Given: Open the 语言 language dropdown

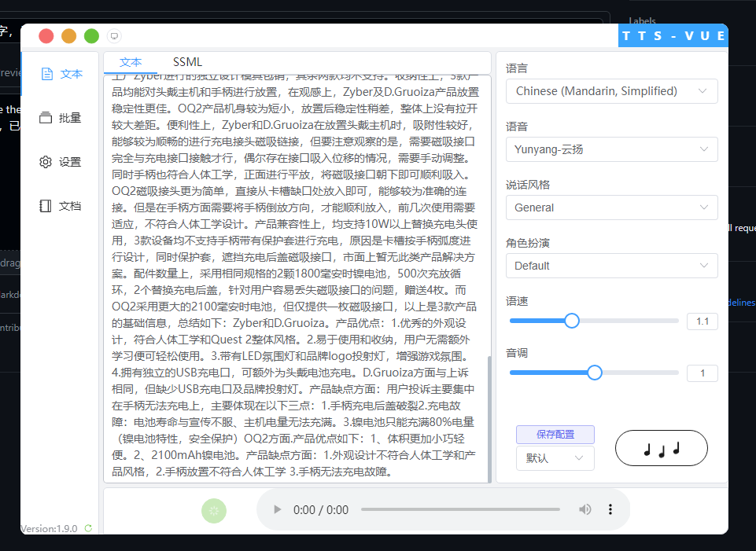Looking at the screenshot, I should [x=611, y=91].
